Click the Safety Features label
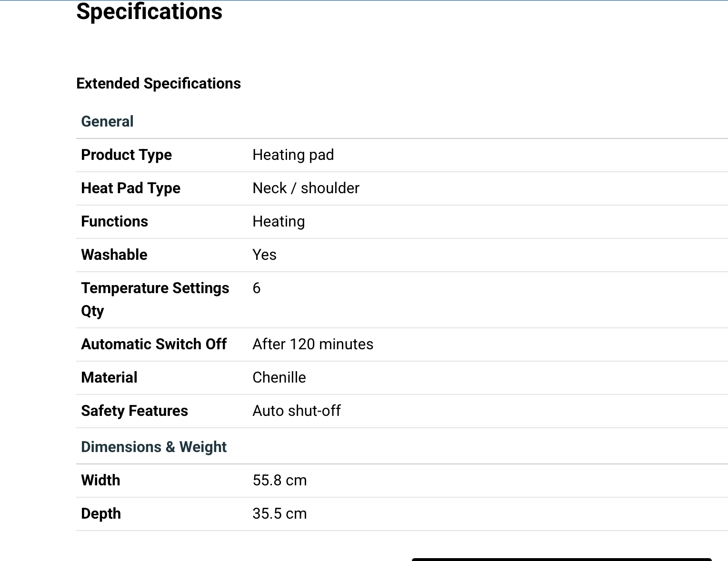 [x=134, y=411]
